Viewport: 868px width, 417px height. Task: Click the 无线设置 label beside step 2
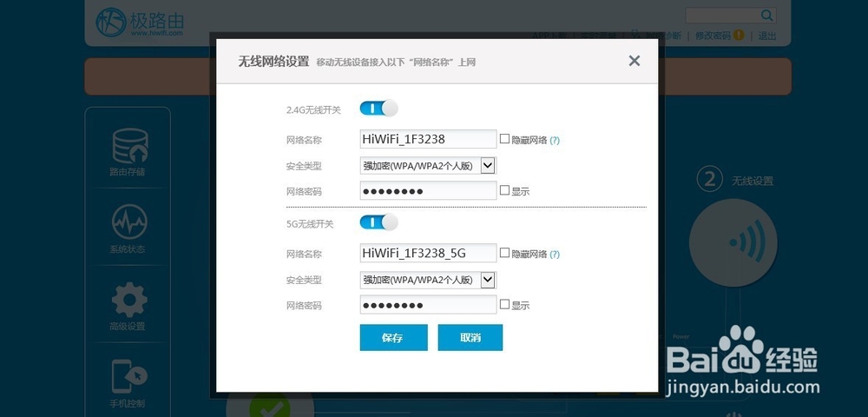pos(753,181)
